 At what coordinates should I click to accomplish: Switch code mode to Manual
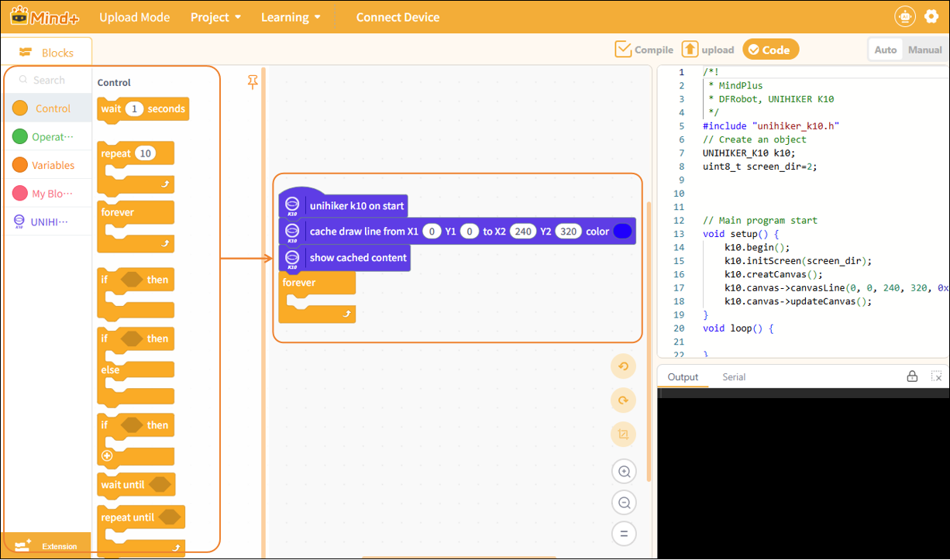tap(924, 50)
